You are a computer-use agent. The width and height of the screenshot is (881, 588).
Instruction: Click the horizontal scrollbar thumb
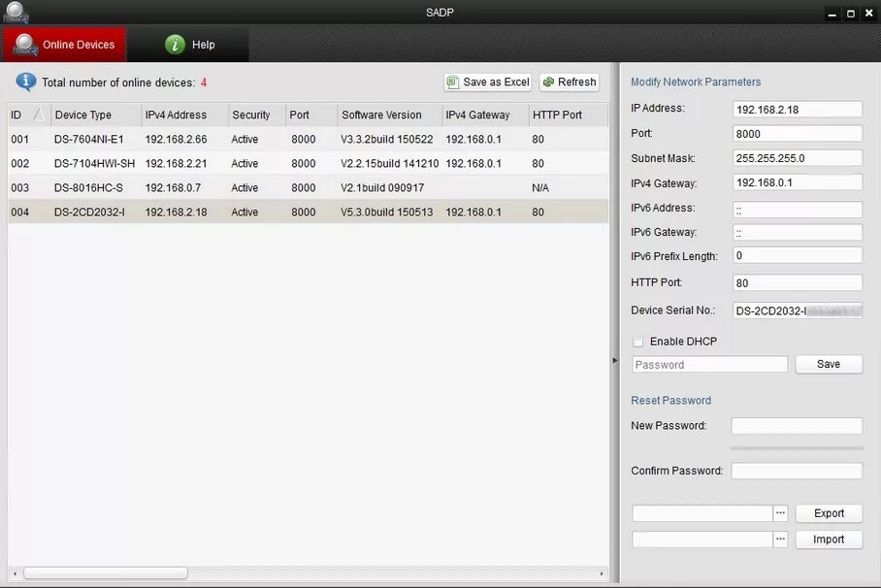pyautogui.click(x=105, y=572)
